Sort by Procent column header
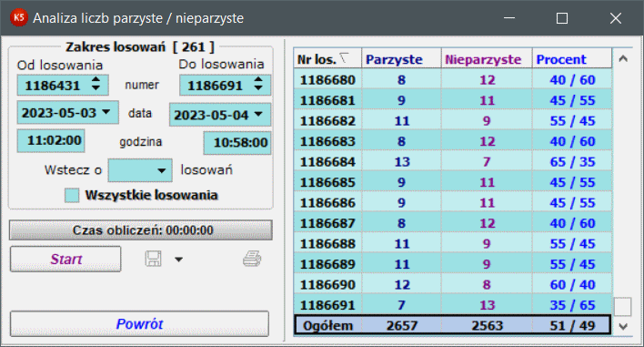Viewport: 644px width, 347px height. click(572, 59)
